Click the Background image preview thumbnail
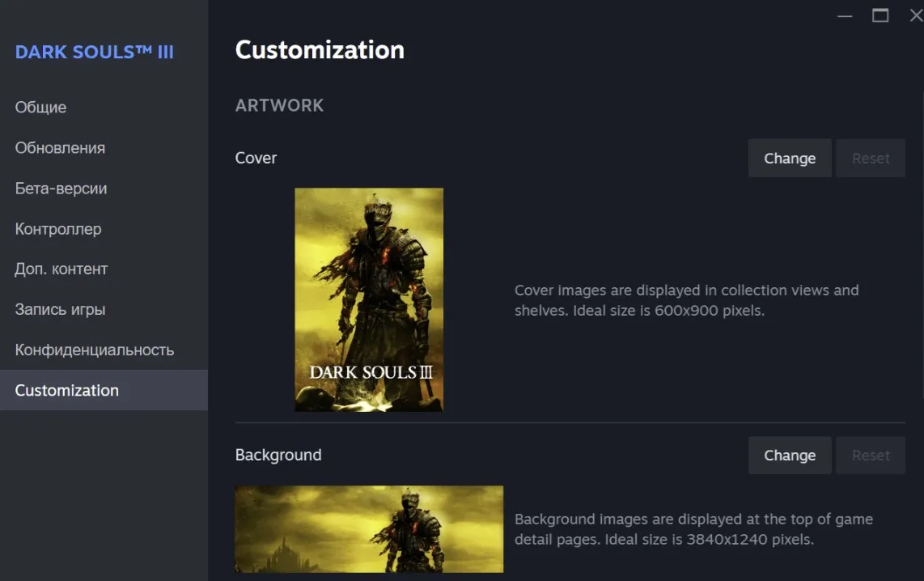The height and width of the screenshot is (581, 924). [x=369, y=529]
